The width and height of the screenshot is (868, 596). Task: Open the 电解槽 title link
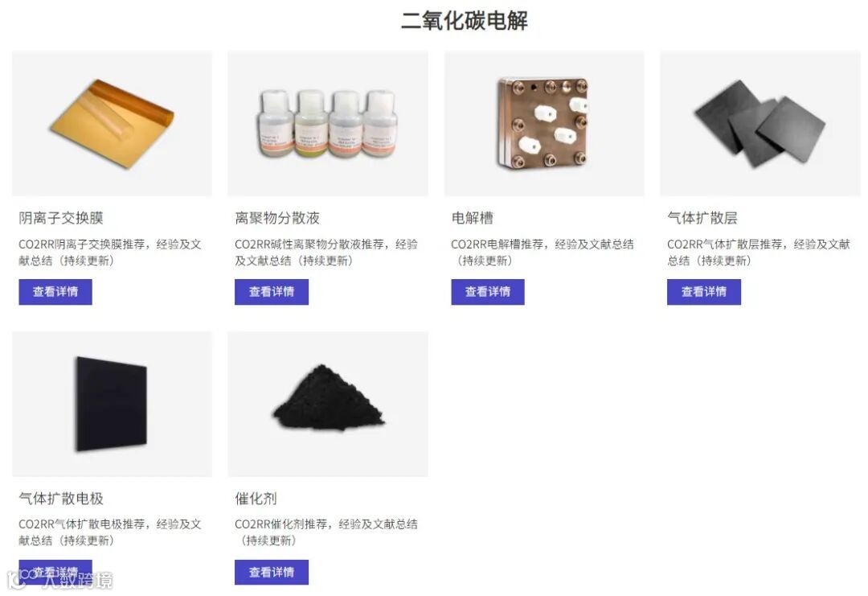coord(473,218)
